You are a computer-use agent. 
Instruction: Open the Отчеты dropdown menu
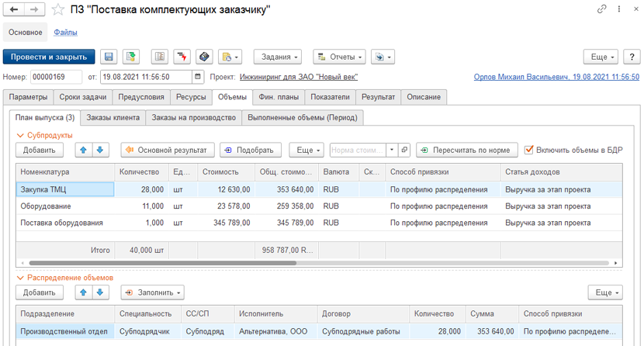[x=339, y=57]
